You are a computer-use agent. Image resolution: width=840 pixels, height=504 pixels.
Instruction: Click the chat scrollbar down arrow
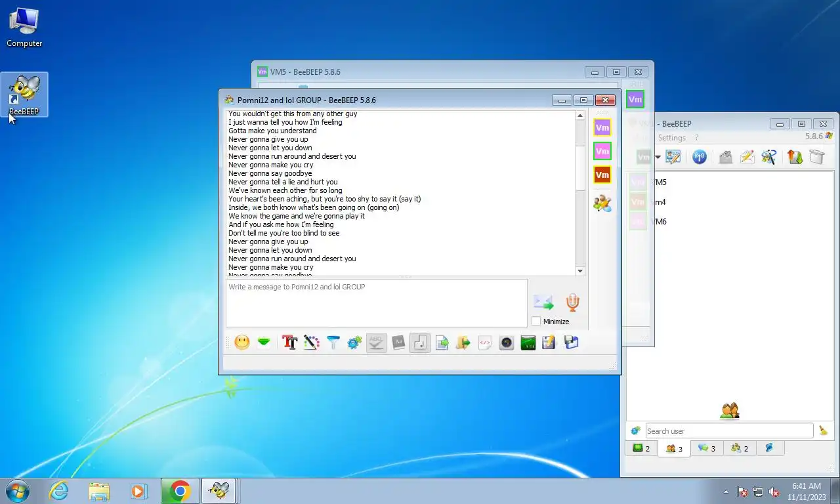pos(580,271)
